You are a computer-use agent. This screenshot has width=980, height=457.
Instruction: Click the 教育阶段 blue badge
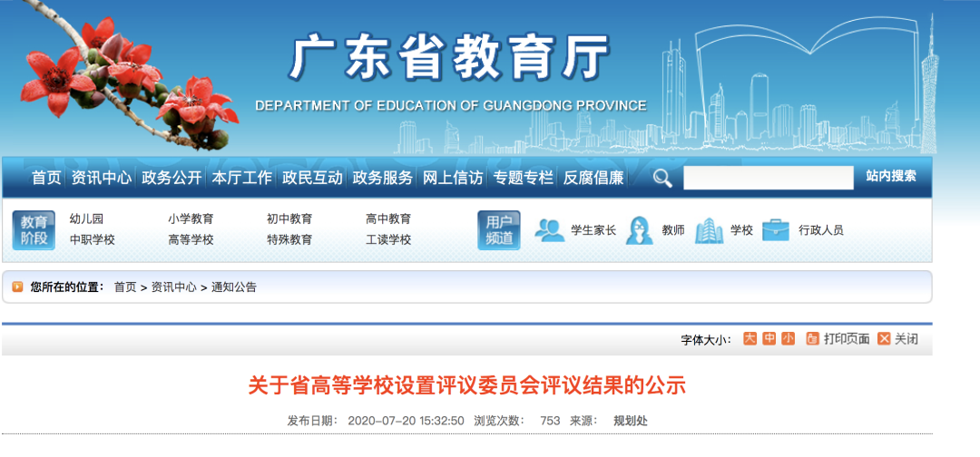pyautogui.click(x=34, y=230)
